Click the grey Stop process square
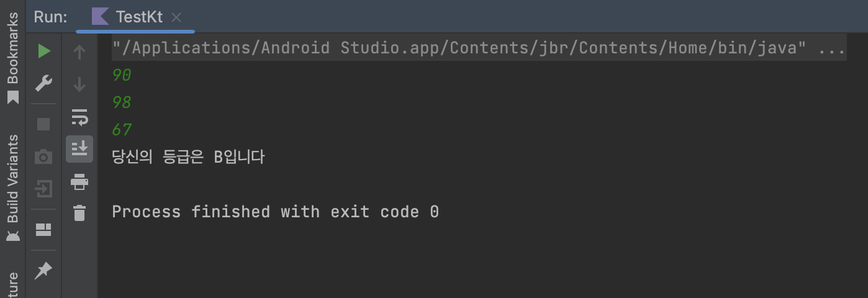868x298 pixels. click(43, 124)
